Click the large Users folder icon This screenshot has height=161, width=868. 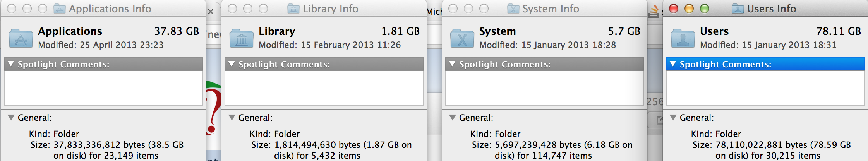pyautogui.click(x=683, y=38)
